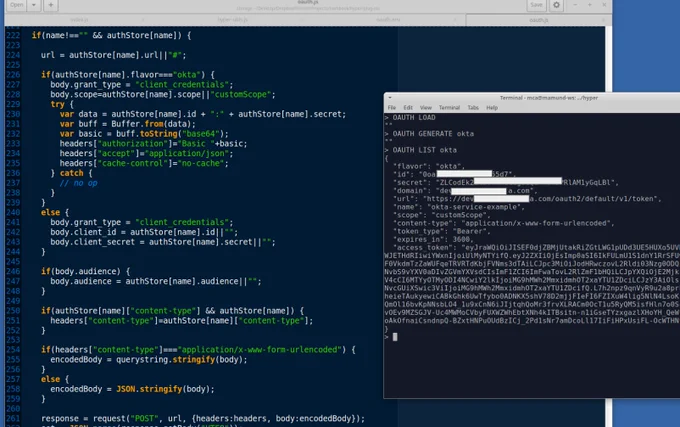The height and width of the screenshot is (427, 680).
Task: Open the Terminal menu in the terminal menubar
Action: 449,108
